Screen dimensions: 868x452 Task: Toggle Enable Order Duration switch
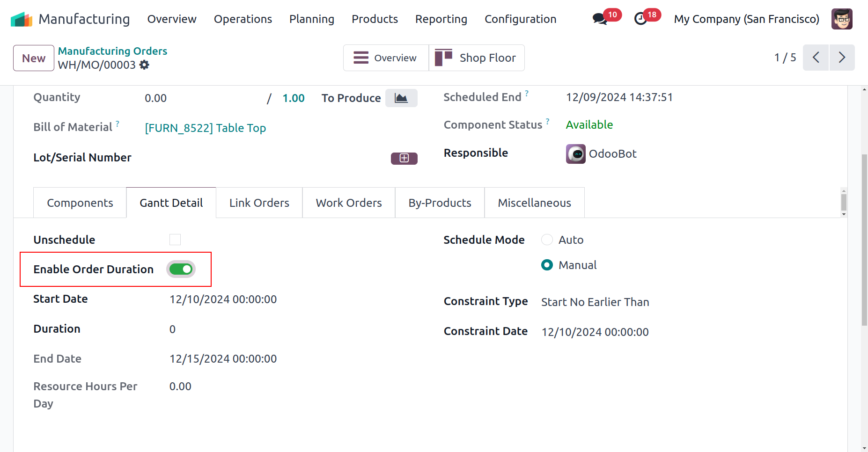coord(181,269)
